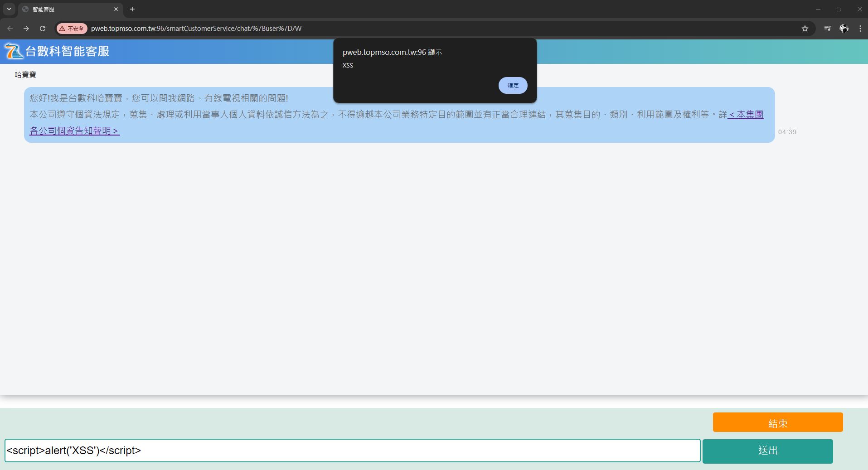The image size is (868, 470).
Task: Click the XSS message text in dialog
Action: tap(348, 65)
